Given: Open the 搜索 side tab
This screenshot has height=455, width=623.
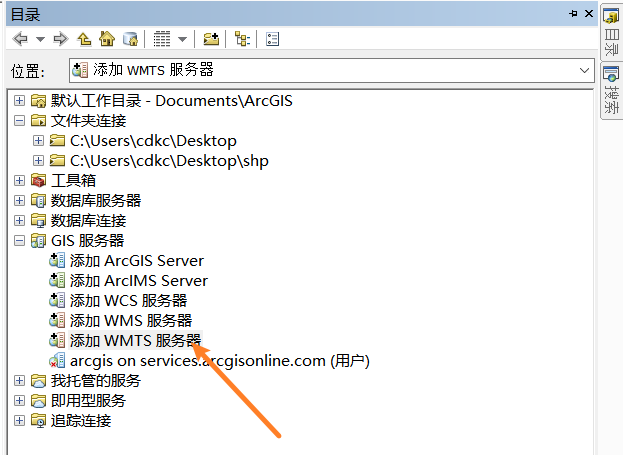Looking at the screenshot, I should click(611, 90).
